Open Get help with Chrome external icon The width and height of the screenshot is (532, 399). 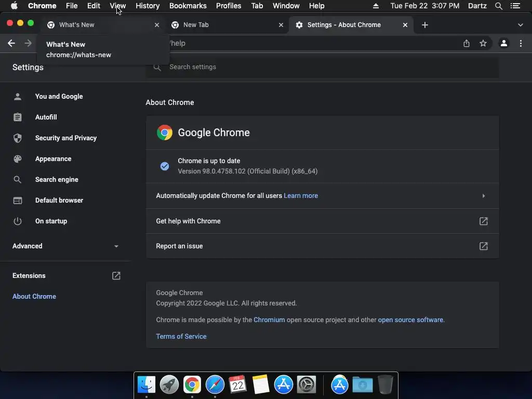484,221
